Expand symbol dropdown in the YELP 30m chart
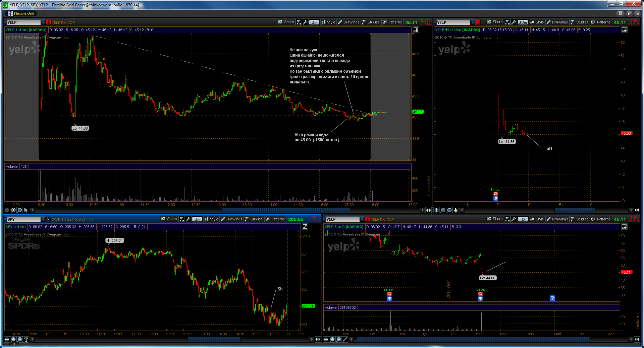This screenshot has height=348, width=644. tap(473, 22)
